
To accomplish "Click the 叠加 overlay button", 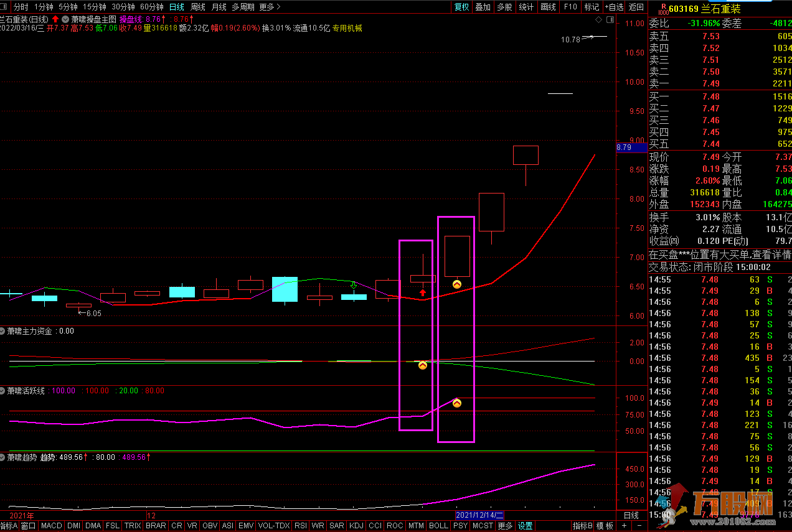I will tap(483, 7).
